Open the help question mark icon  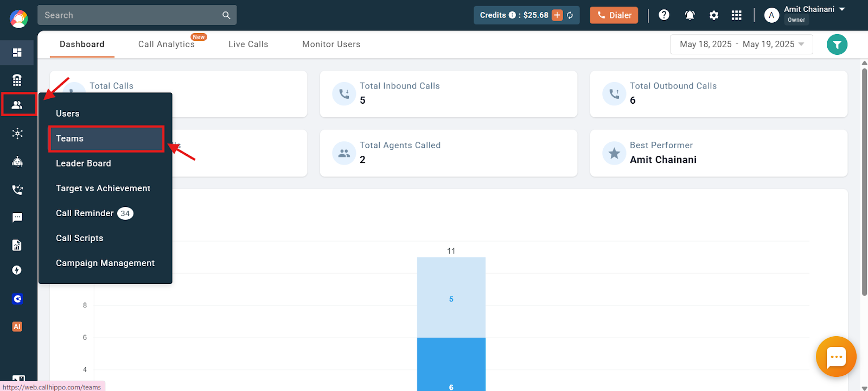[x=664, y=15]
